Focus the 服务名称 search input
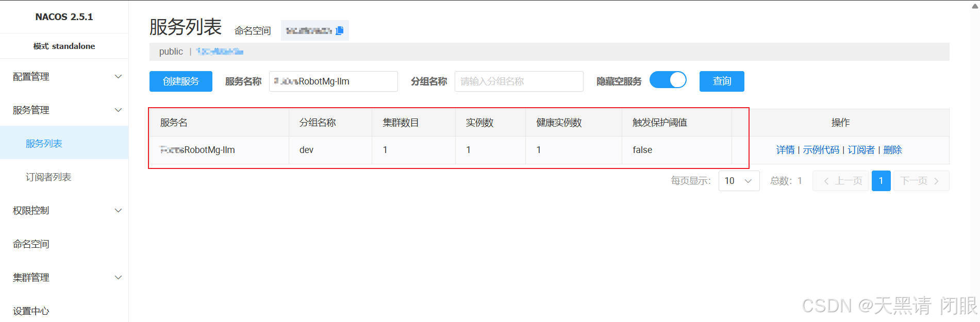Screen dimensions: 980x322 coord(333,81)
